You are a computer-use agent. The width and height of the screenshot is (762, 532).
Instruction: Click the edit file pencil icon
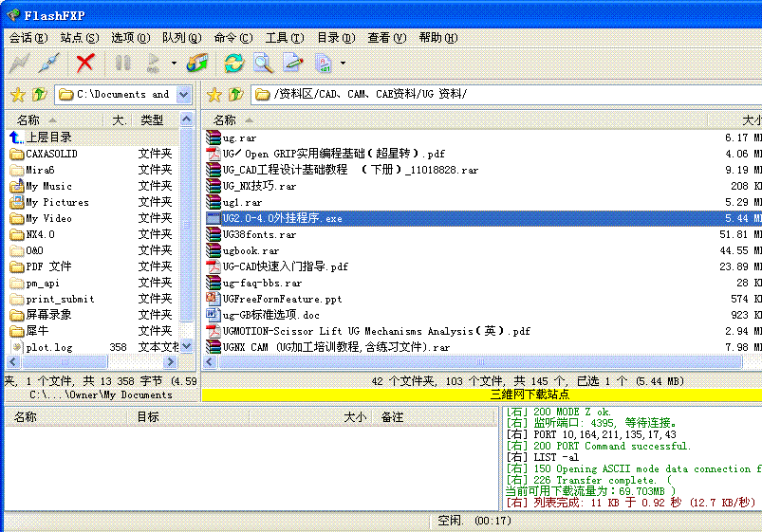pos(293,64)
